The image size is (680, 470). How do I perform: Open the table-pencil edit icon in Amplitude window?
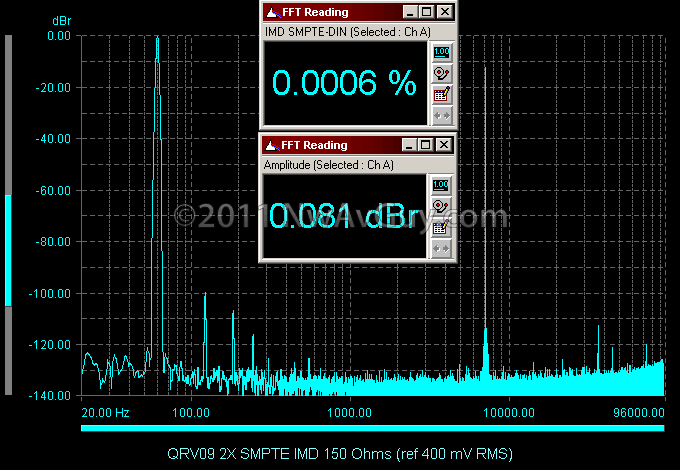[x=441, y=228]
